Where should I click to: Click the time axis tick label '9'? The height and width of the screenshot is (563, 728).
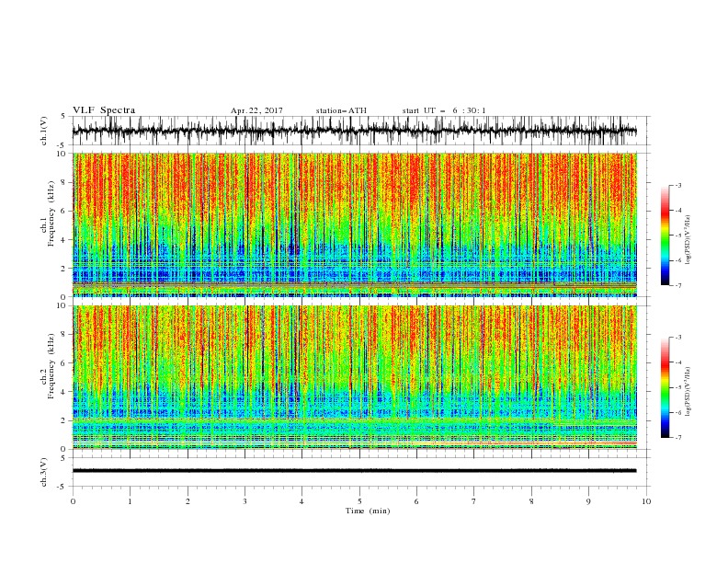(588, 501)
